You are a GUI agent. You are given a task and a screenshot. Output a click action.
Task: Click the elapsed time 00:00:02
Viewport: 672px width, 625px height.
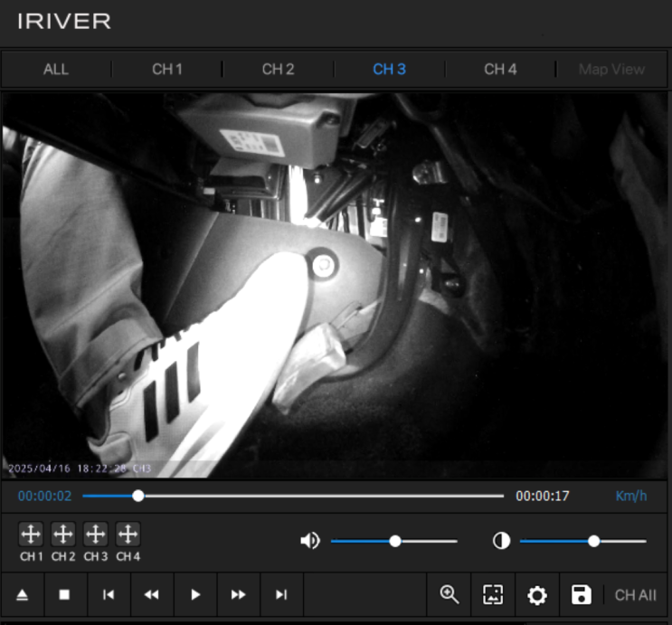pyautogui.click(x=44, y=496)
